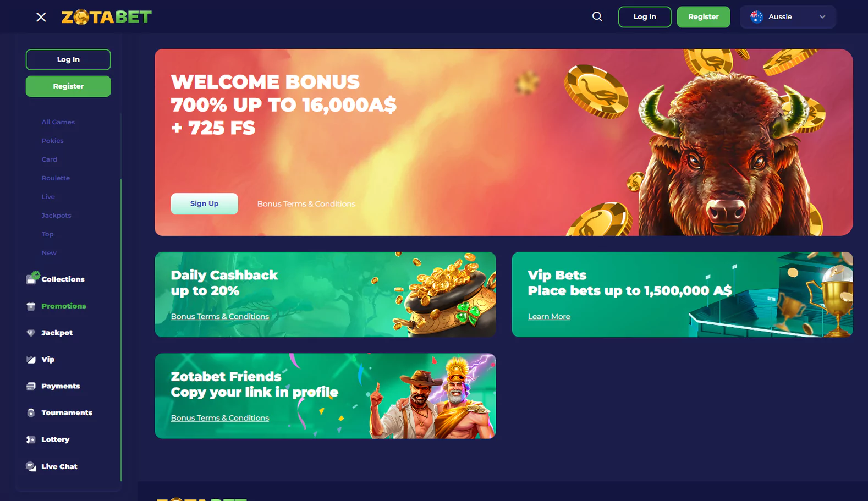868x501 pixels.
Task: Open Live Chat bubble icon
Action: (31, 466)
